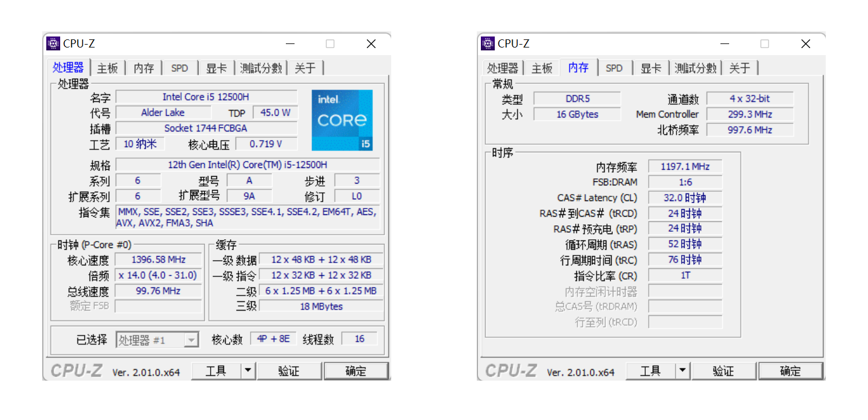
Task: Click instruction set list starting with MMX
Action: [x=248, y=217]
